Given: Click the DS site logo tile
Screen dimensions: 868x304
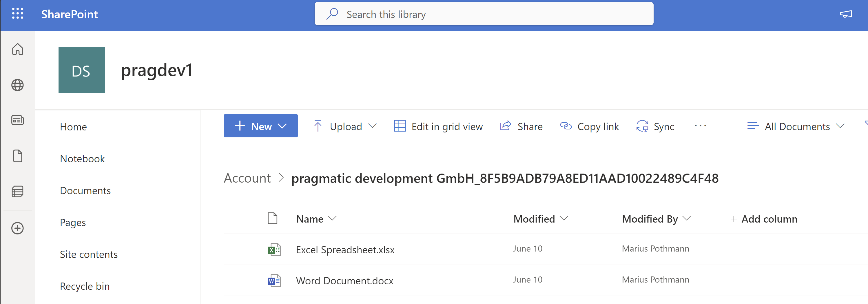Looking at the screenshot, I should click(81, 70).
